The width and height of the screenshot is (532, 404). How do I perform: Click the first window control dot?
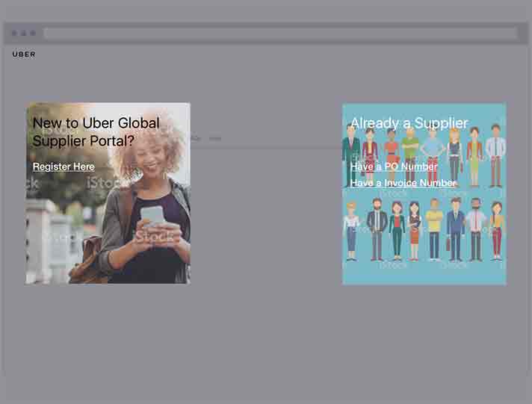point(15,34)
